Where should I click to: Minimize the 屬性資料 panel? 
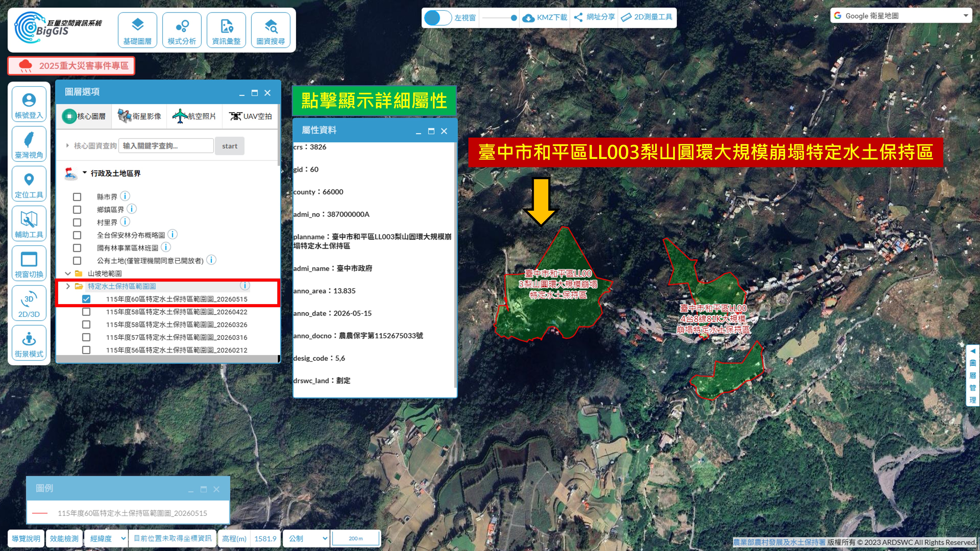(419, 132)
